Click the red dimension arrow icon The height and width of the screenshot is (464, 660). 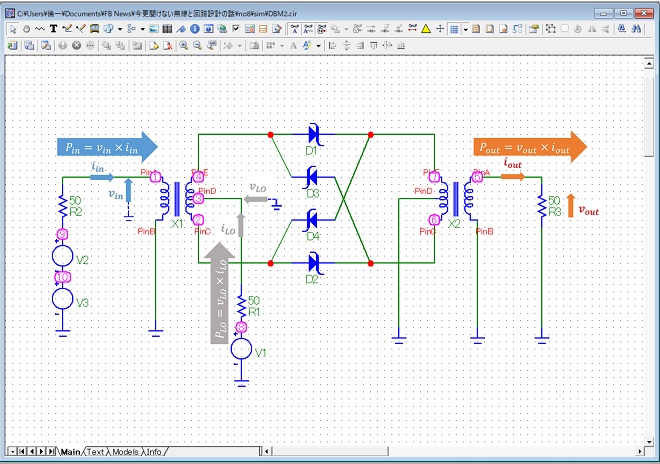(412, 29)
